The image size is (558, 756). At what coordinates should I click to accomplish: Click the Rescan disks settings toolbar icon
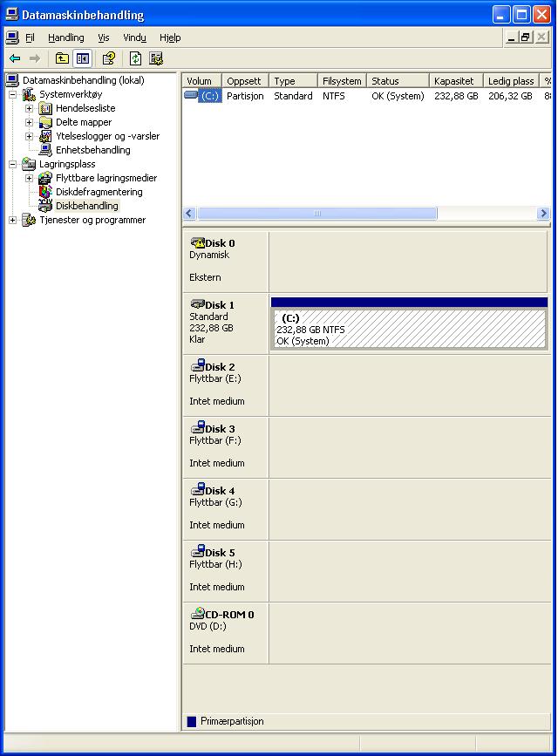click(156, 58)
